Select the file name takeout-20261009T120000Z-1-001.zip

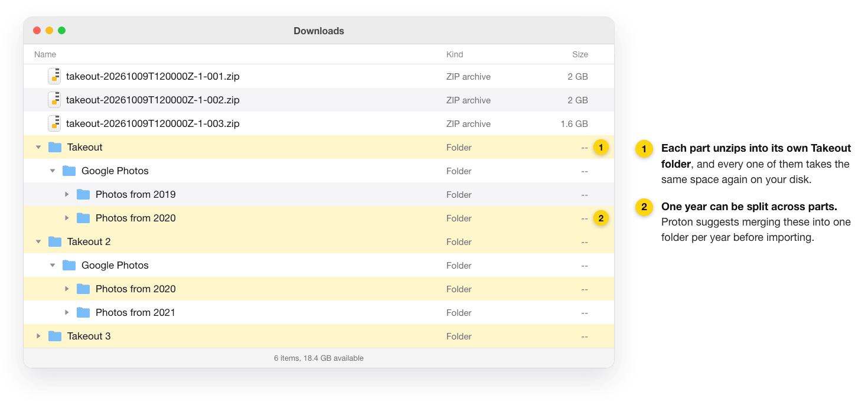tap(153, 76)
